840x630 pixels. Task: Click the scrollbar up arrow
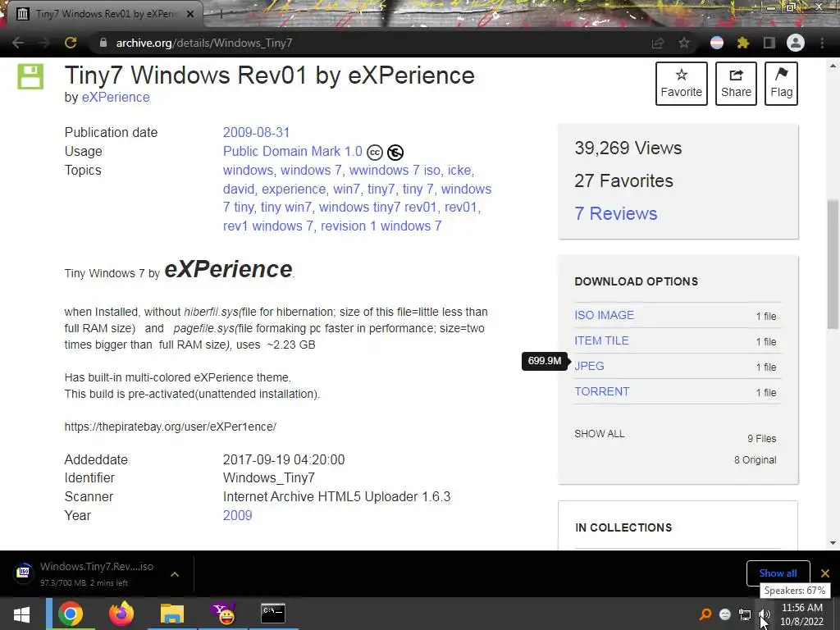click(x=833, y=66)
